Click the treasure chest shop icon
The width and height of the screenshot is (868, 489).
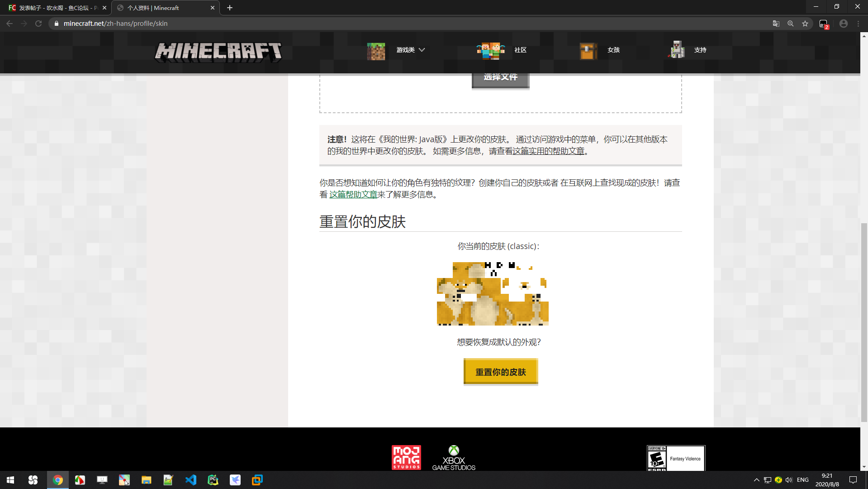[588, 51]
